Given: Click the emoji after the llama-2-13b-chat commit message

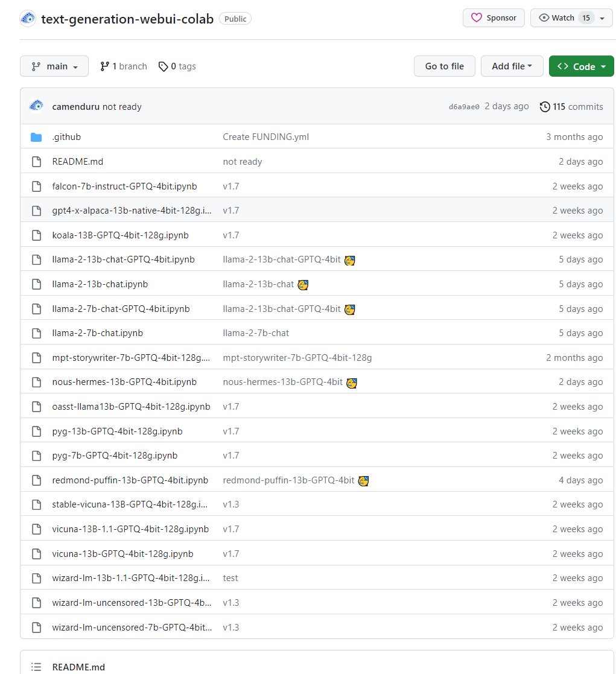Looking at the screenshot, I should [x=303, y=285].
